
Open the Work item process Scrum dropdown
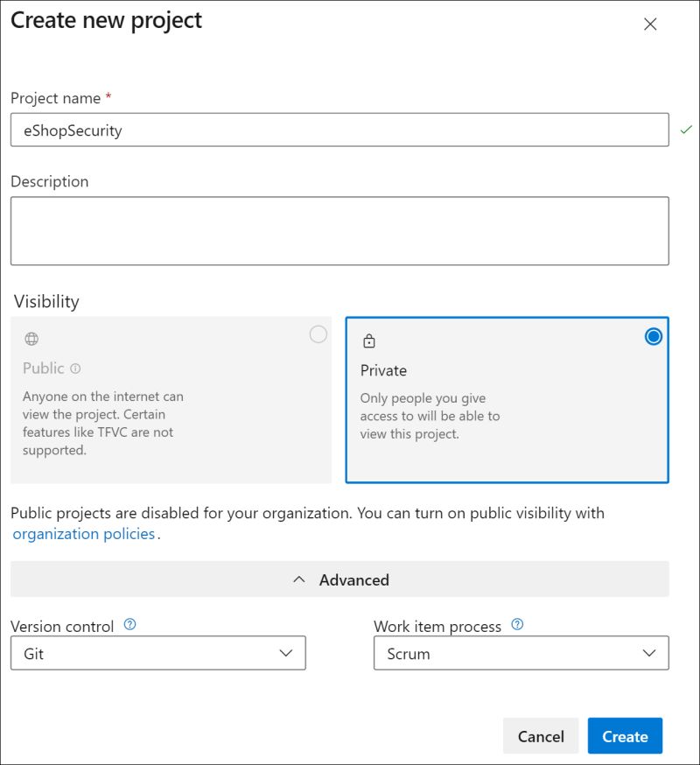521,653
